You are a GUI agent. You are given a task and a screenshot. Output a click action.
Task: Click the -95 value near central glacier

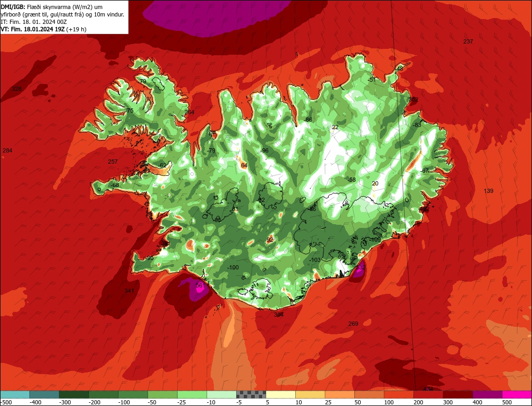[x=218, y=219]
